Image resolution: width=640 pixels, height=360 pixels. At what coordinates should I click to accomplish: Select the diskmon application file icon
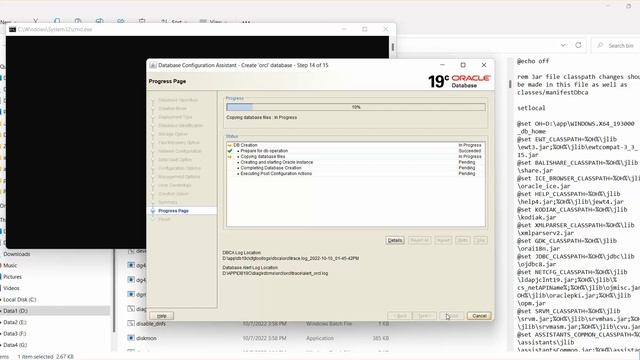131,338
